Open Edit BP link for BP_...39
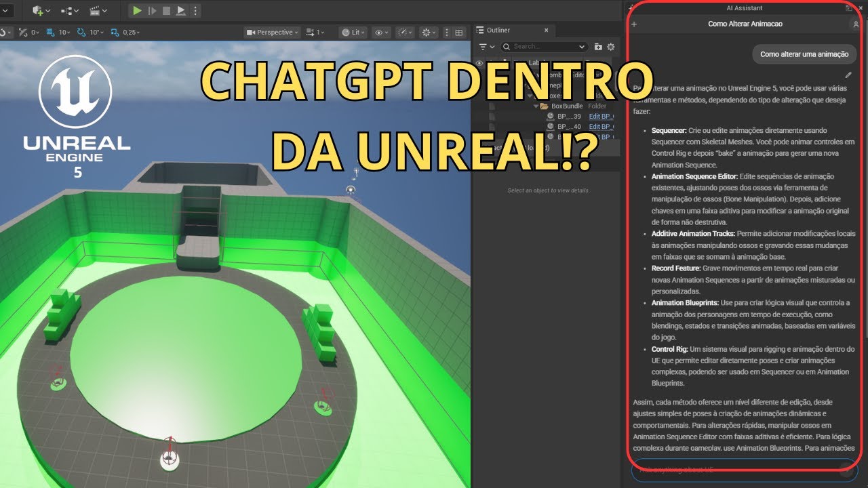868x488 pixels. point(601,117)
